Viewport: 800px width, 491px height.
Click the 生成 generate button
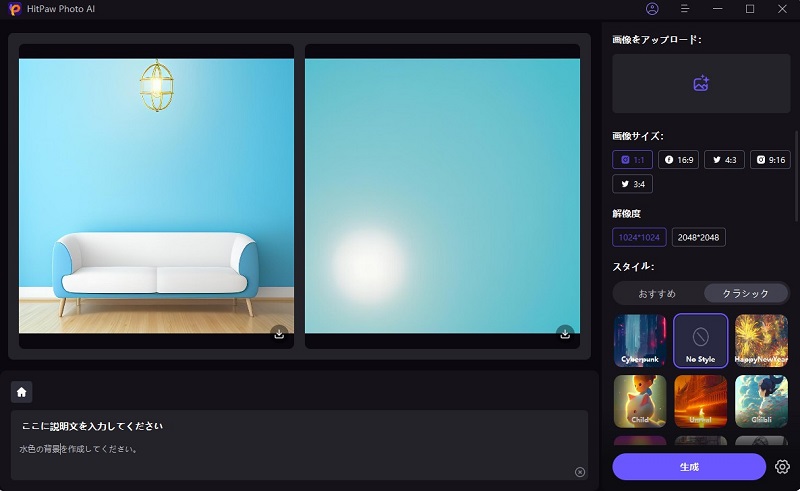tap(689, 467)
